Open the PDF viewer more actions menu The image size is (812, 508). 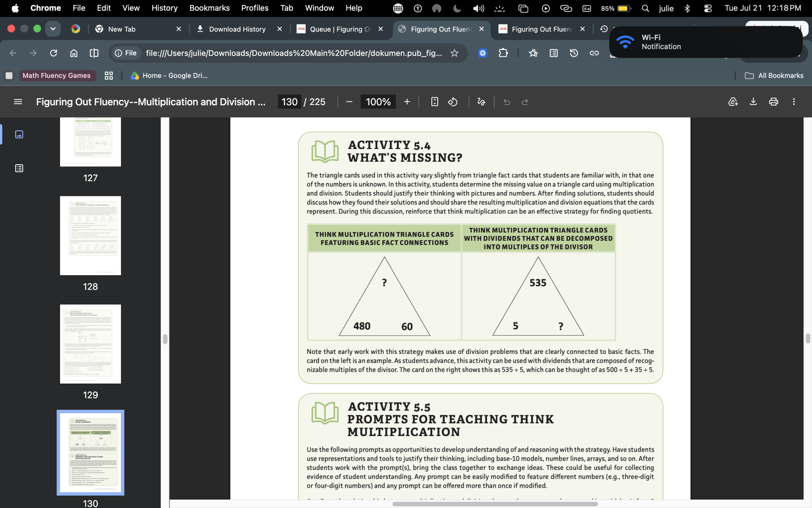[x=794, y=102]
